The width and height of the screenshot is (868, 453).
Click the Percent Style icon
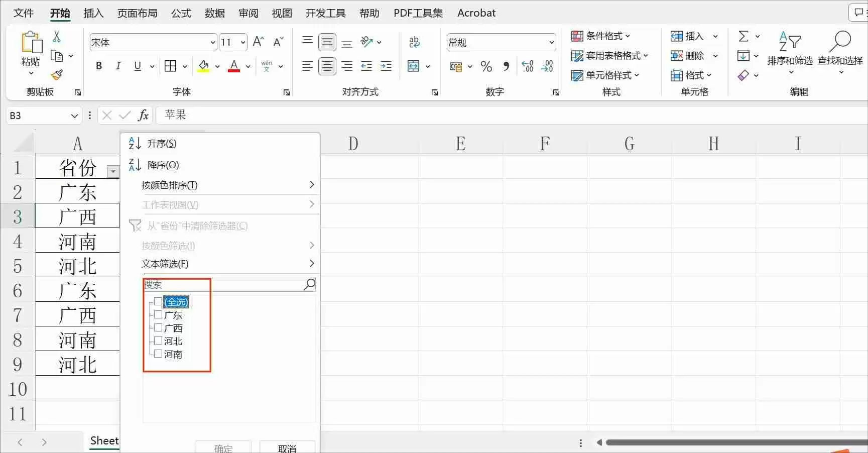click(485, 66)
